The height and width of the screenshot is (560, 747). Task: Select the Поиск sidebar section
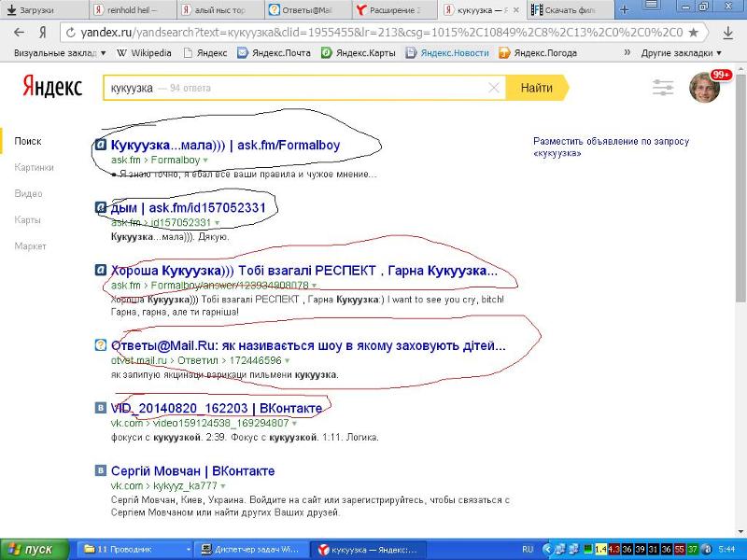pyautogui.click(x=28, y=141)
